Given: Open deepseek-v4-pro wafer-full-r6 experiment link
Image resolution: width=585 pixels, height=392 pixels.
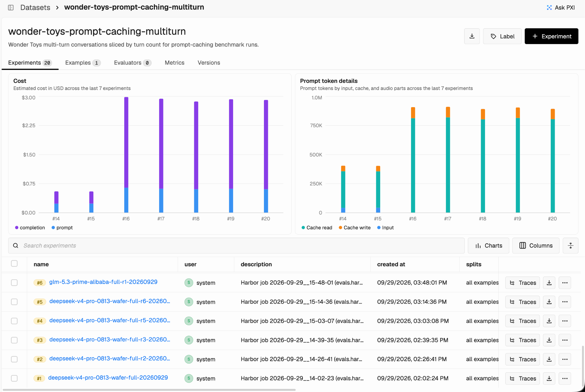Looking at the screenshot, I should (x=110, y=301).
